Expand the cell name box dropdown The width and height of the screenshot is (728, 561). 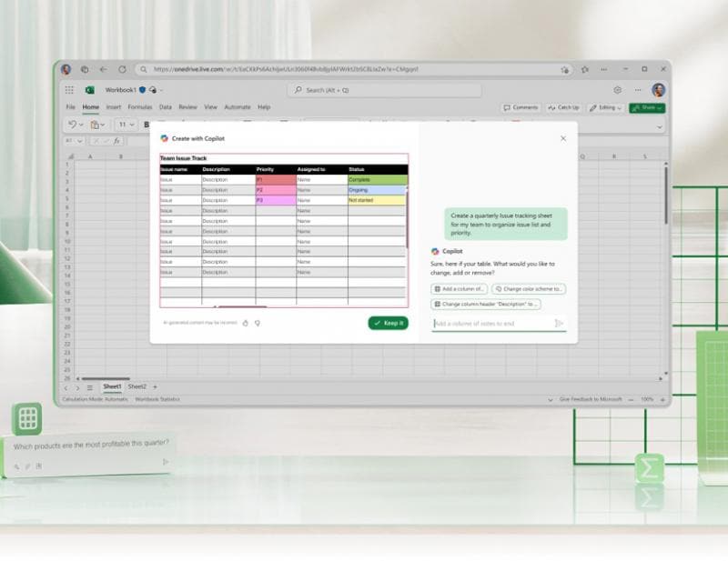click(80, 141)
